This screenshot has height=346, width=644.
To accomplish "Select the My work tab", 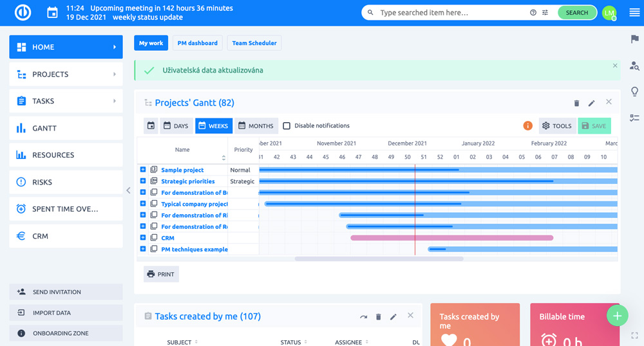I will click(151, 43).
